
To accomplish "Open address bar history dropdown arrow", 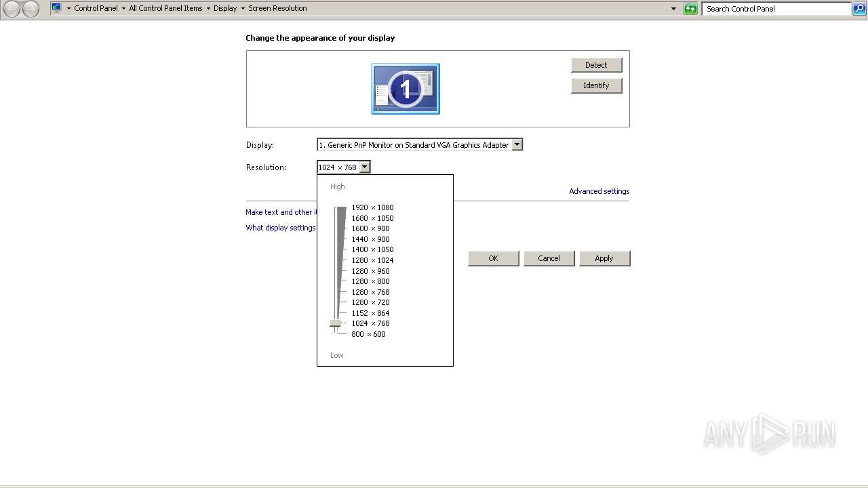I will point(673,9).
